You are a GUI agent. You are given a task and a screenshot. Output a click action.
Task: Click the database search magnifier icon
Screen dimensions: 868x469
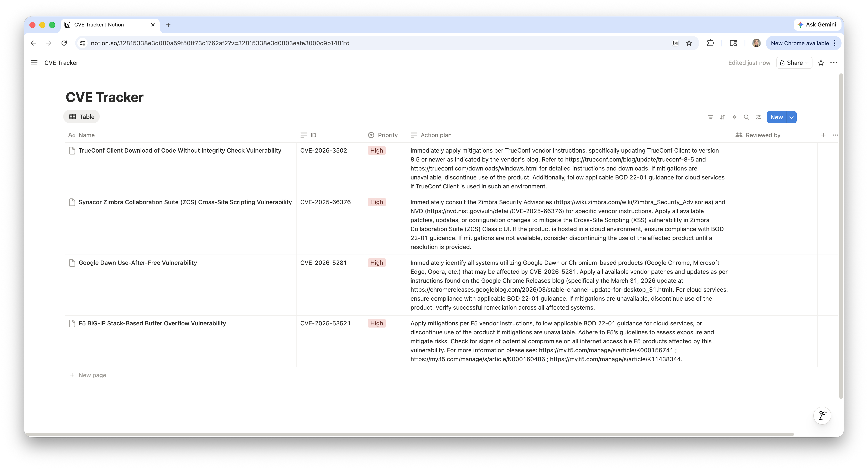[746, 117]
